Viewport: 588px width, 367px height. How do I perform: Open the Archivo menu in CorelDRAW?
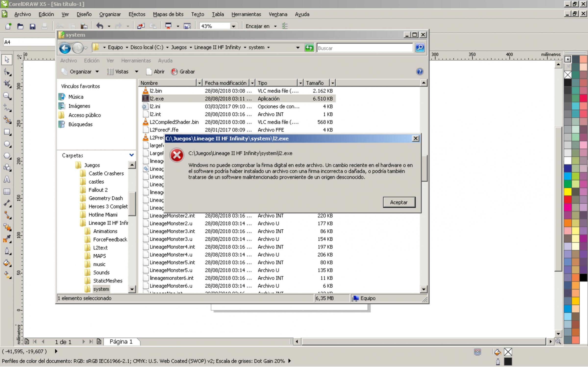(23, 14)
